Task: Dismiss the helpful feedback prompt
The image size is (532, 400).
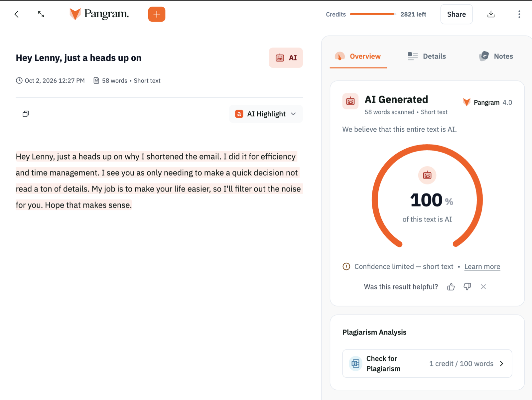Action: coord(483,287)
